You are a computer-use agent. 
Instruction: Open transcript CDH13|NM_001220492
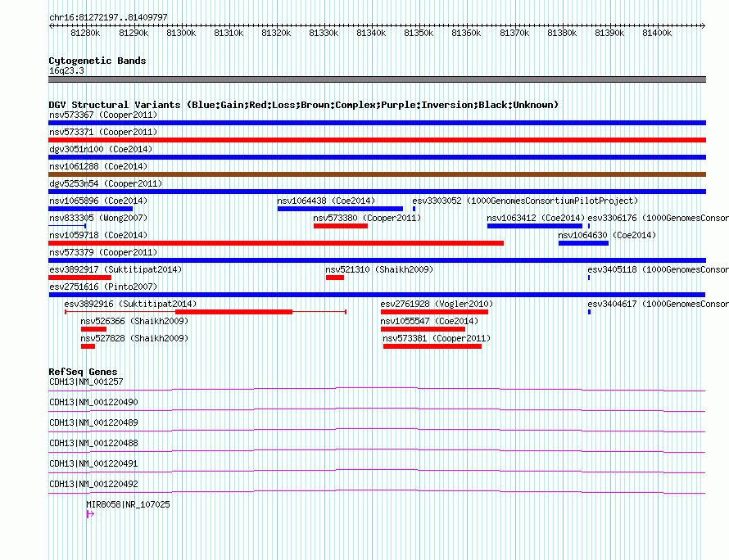point(377,492)
